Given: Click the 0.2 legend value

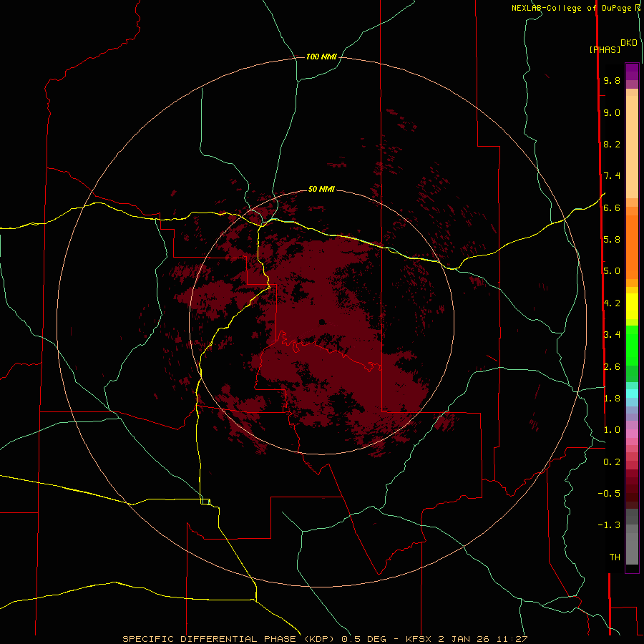Looking at the screenshot, I should [612, 462].
